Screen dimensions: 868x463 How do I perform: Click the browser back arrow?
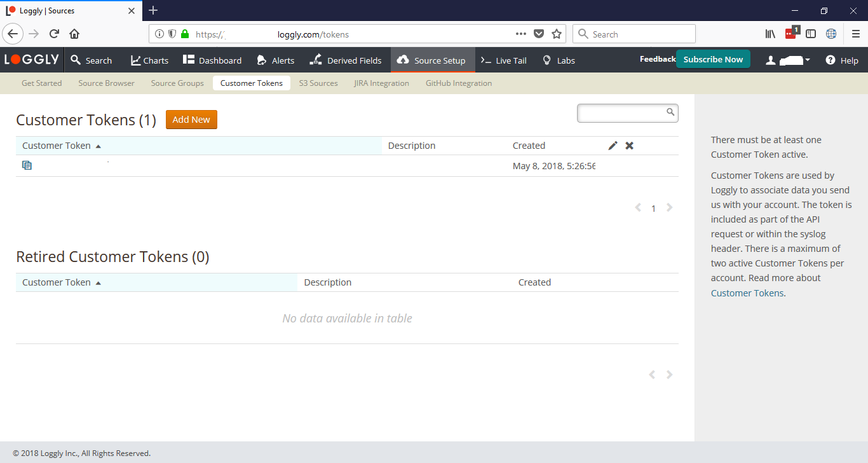pos(13,34)
